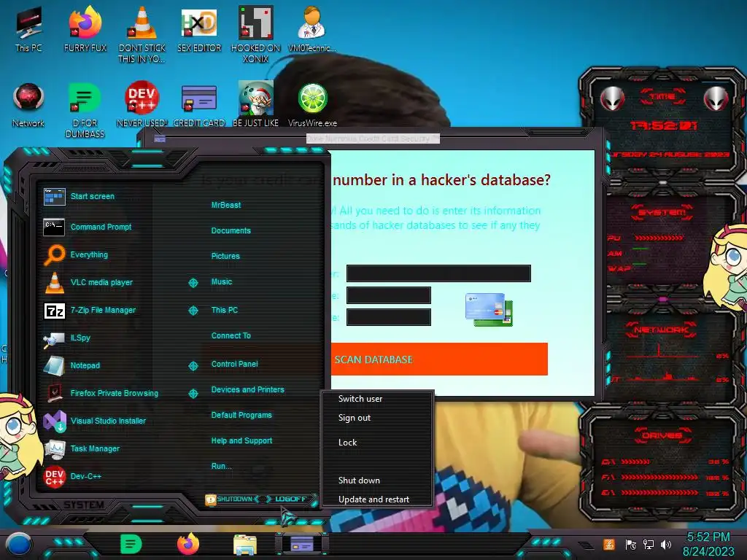Image resolution: width=747 pixels, height=560 pixels.
Task: Open the VirusWire.exe desktop icon
Action: coord(312,105)
